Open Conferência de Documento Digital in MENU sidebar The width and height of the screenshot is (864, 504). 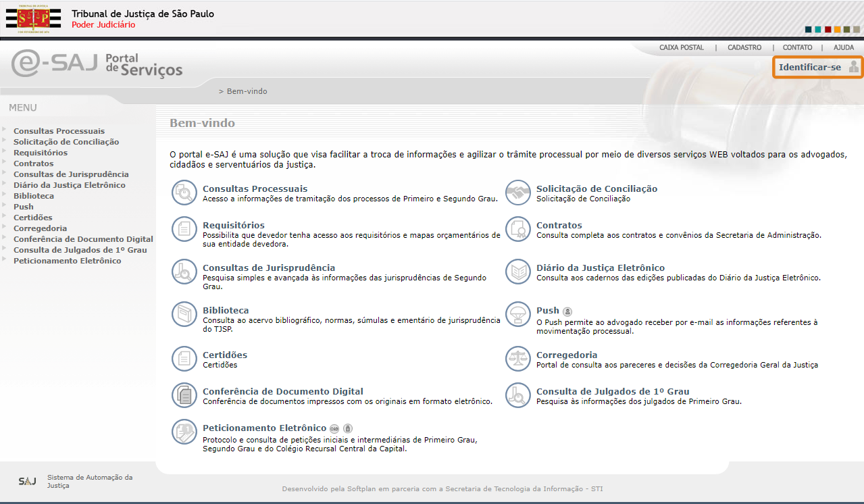click(x=83, y=239)
